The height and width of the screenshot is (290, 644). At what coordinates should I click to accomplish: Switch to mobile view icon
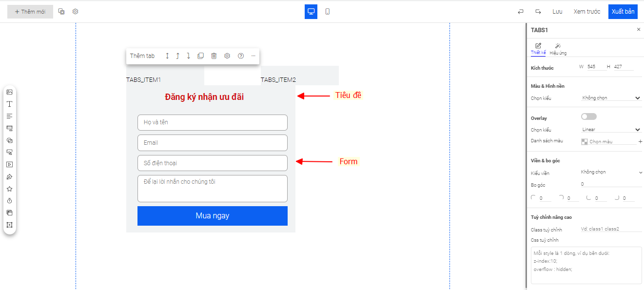[327, 12]
